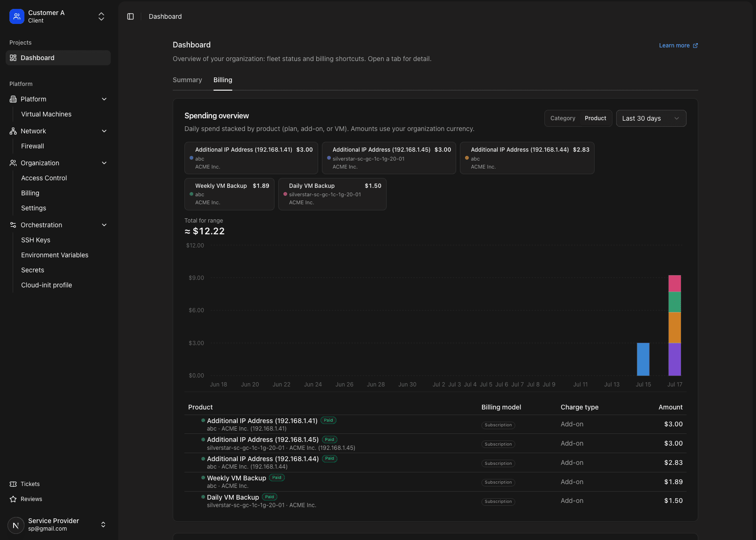The image size is (756, 540).
Task: Click the purple segment of Jul 17 bar
Action: click(x=675, y=359)
